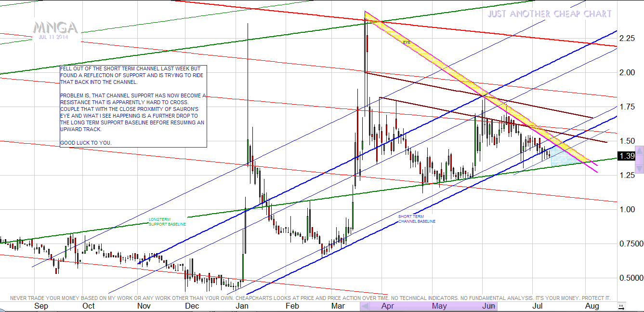
Task: Click the 1.39 current price label
Action: tap(626, 156)
